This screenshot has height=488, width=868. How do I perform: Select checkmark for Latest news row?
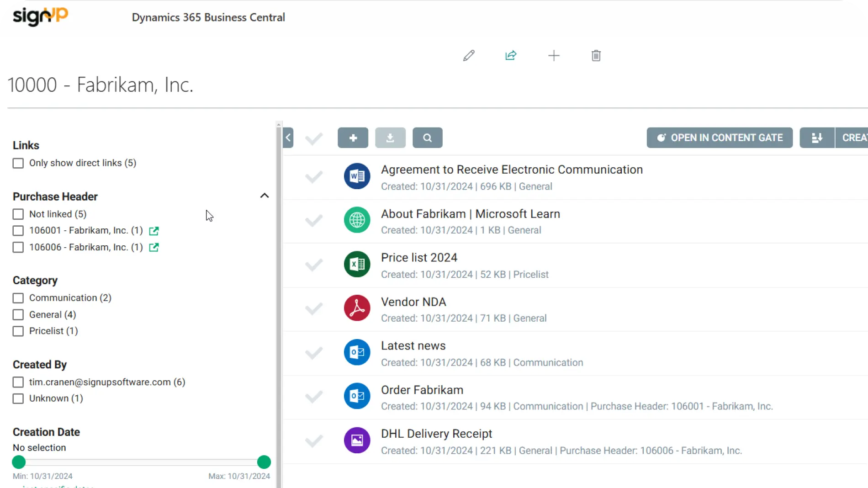click(314, 353)
